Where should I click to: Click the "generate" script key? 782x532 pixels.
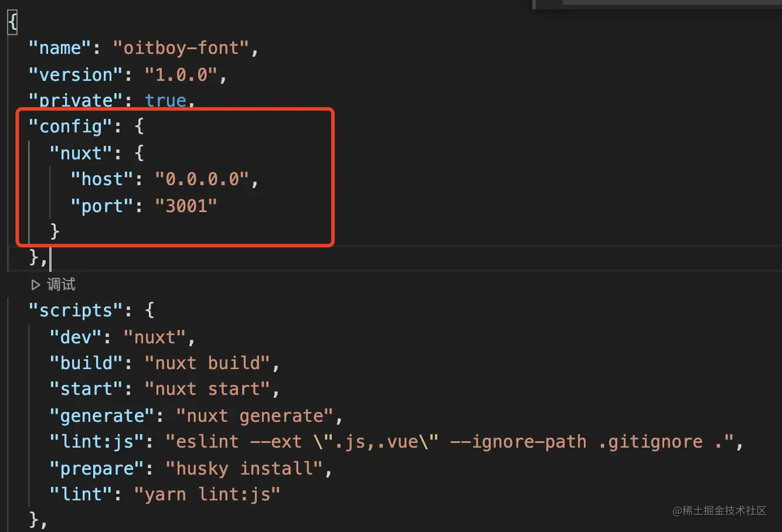[x=103, y=415]
